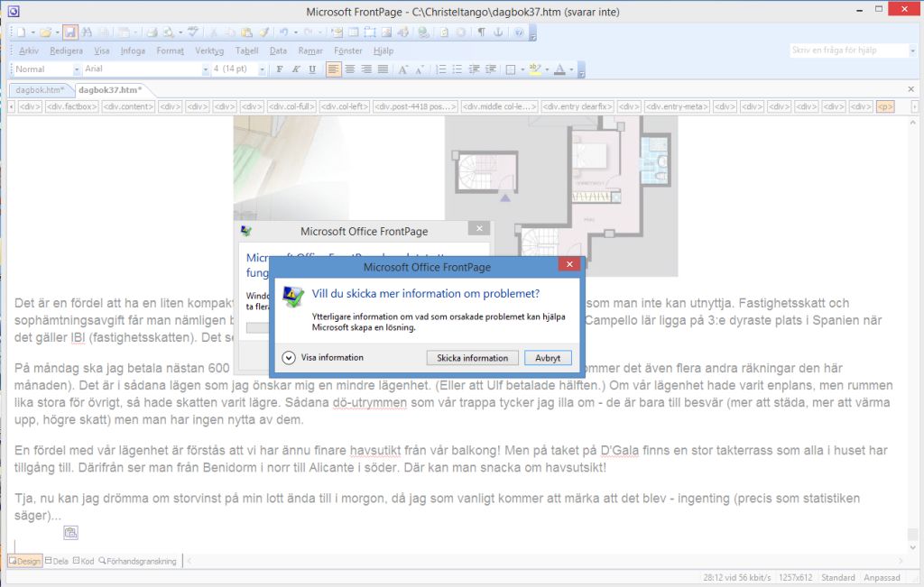This screenshot has width=924, height=587.
Task: Run spelling check from the toolbar
Action: (193, 32)
